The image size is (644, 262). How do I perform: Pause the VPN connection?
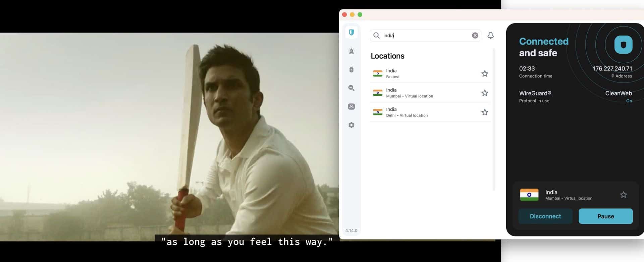[x=605, y=216]
